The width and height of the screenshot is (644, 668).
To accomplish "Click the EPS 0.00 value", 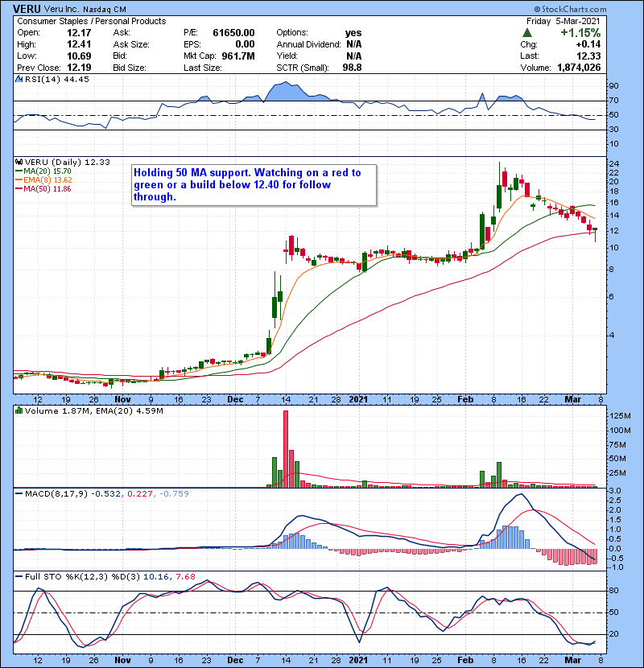I will pos(245,44).
